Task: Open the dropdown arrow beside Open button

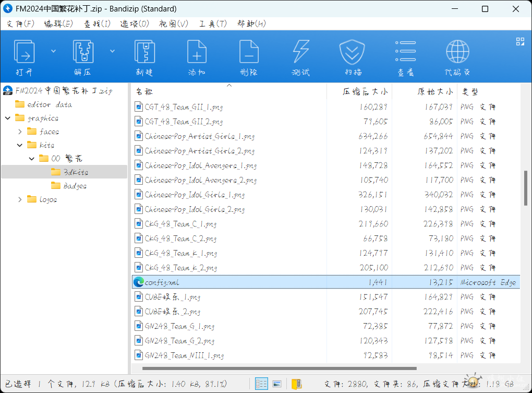Action: pos(53,51)
